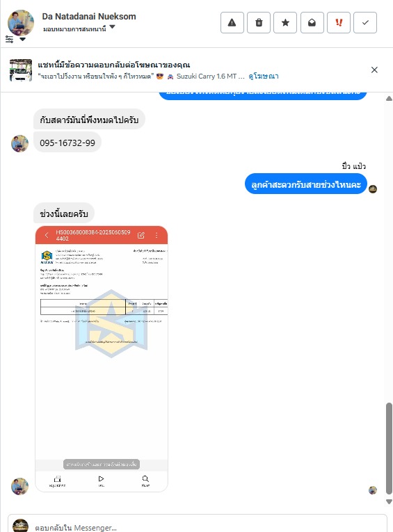Star this conversation

285,23
